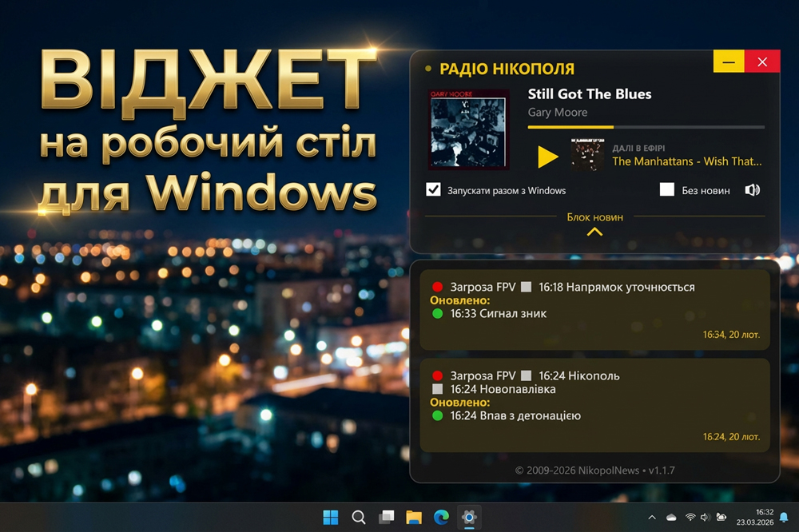Show hidden system tray icons
Viewport: 799px width, 532px height.
[x=652, y=518]
